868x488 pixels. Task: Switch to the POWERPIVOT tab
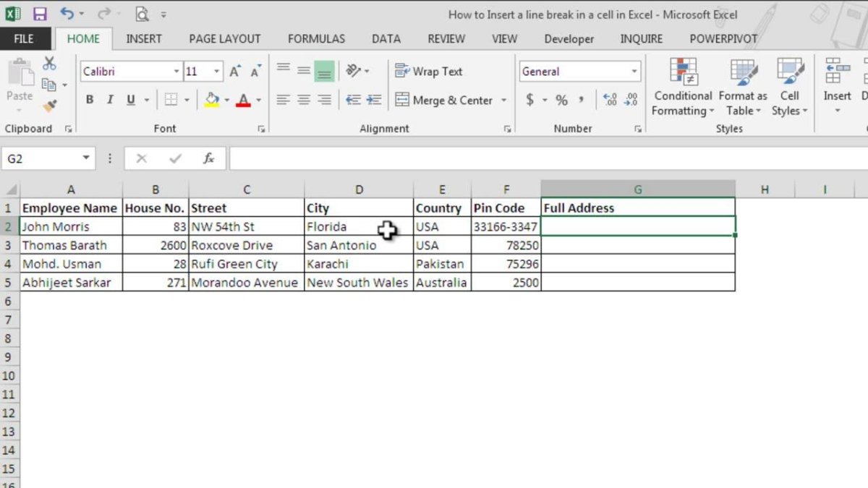click(x=723, y=39)
